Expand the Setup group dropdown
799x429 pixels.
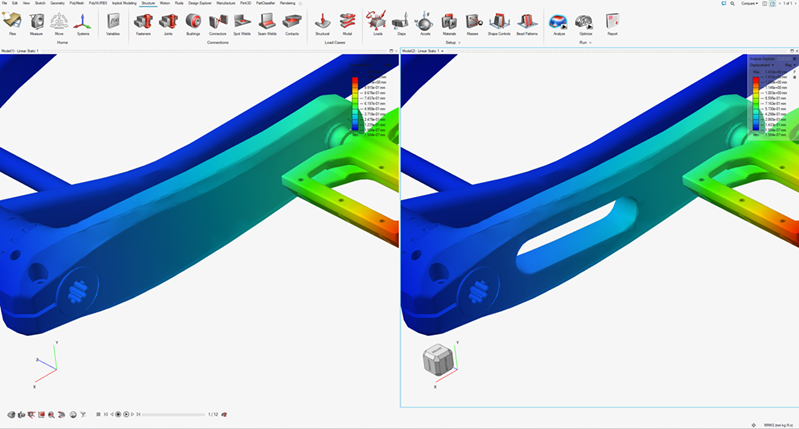click(459, 43)
